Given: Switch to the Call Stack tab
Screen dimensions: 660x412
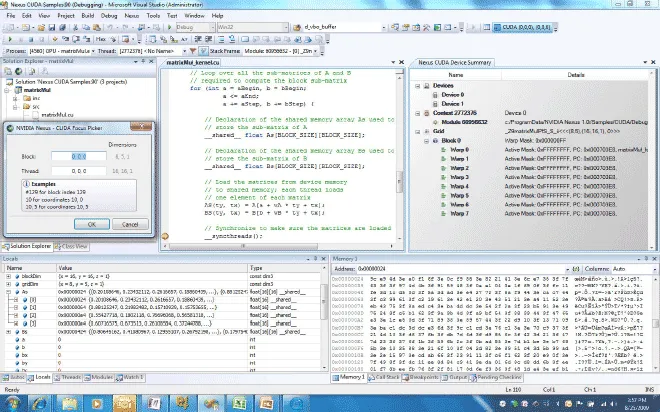Looking at the screenshot, I should [383, 377].
